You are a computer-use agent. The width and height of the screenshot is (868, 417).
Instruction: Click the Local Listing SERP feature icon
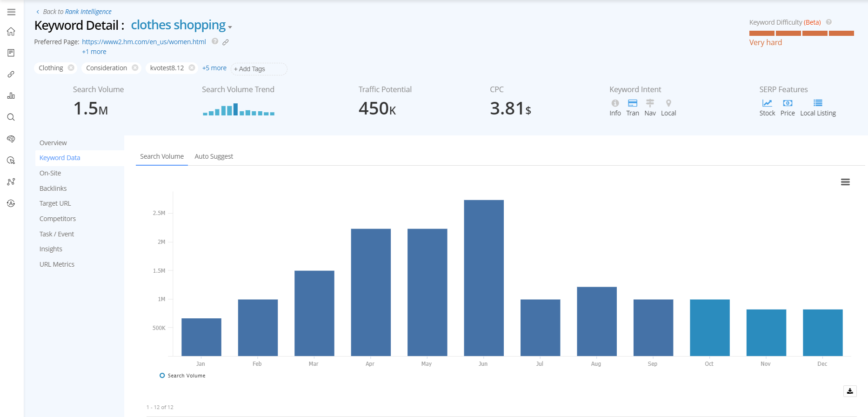(818, 103)
